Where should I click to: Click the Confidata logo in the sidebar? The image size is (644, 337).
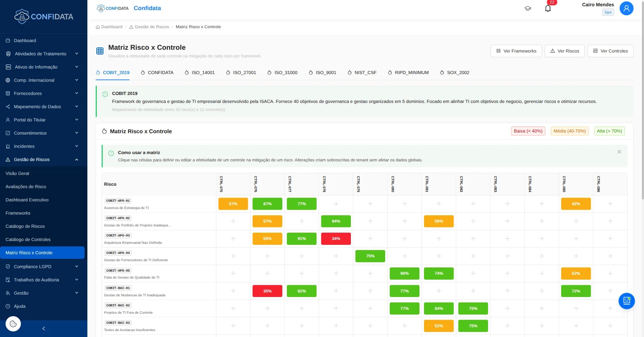click(x=44, y=16)
